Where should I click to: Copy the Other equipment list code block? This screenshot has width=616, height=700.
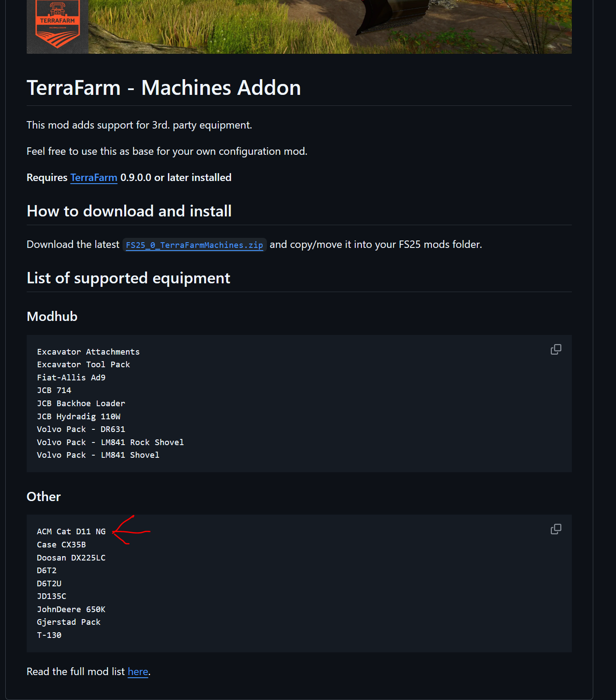tap(556, 529)
